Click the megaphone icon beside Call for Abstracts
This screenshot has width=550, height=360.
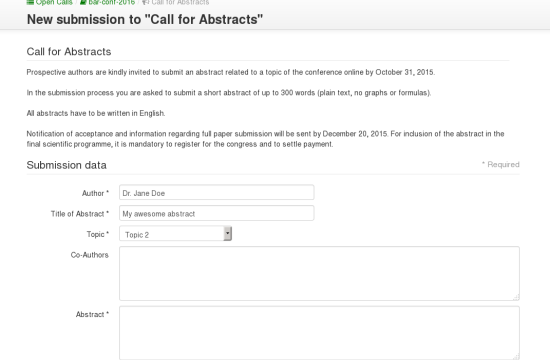[x=146, y=2]
